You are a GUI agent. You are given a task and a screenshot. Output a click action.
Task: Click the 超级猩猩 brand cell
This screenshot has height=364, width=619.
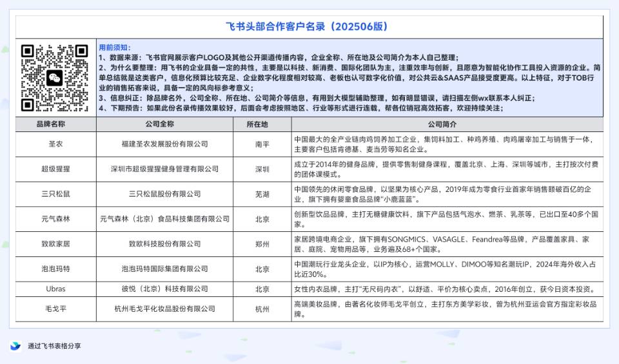click(55, 169)
